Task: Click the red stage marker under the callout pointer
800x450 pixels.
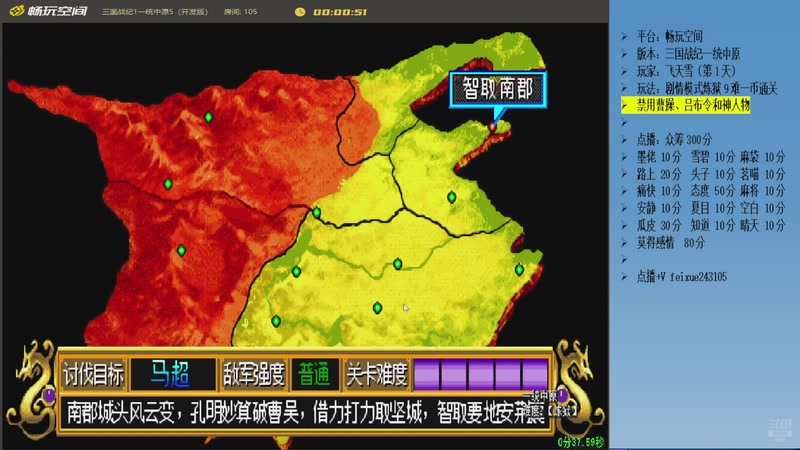Action: point(492,126)
